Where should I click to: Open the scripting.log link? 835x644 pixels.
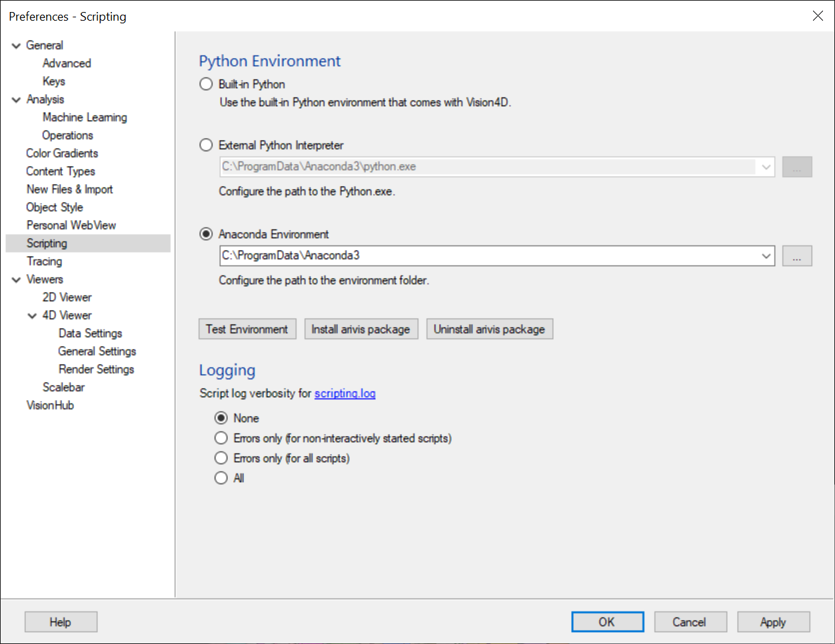(x=345, y=393)
